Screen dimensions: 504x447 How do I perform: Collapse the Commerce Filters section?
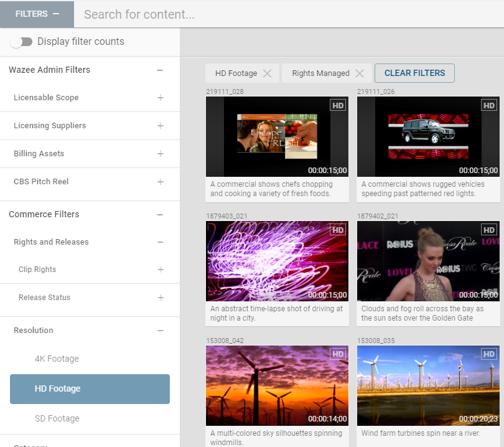point(160,215)
